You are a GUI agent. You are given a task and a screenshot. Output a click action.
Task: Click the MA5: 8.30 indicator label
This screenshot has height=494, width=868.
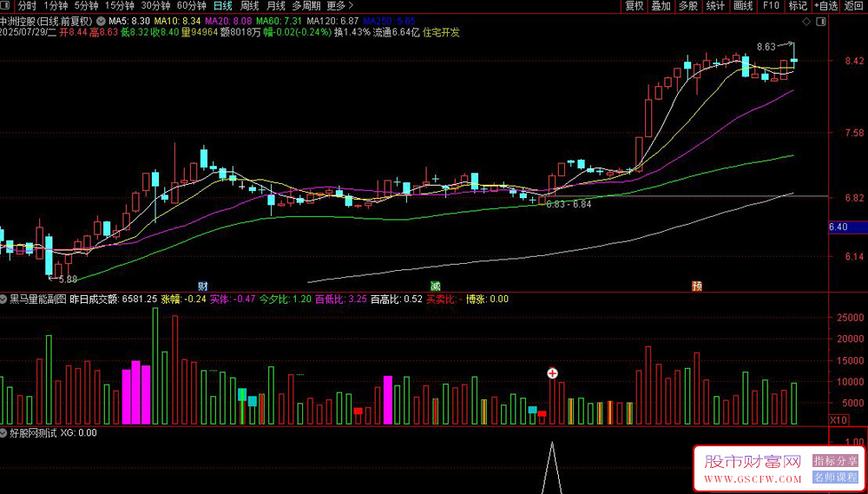[129, 21]
